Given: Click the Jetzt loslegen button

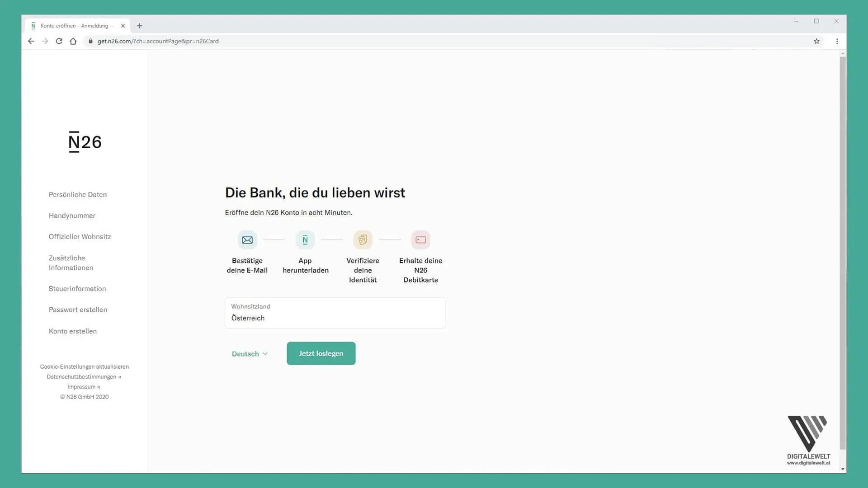Looking at the screenshot, I should 321,353.
